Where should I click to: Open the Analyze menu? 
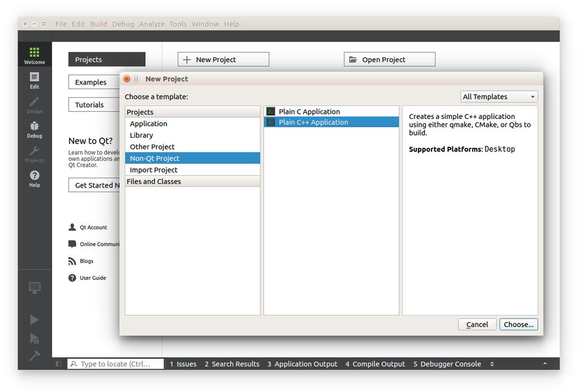[x=152, y=24]
